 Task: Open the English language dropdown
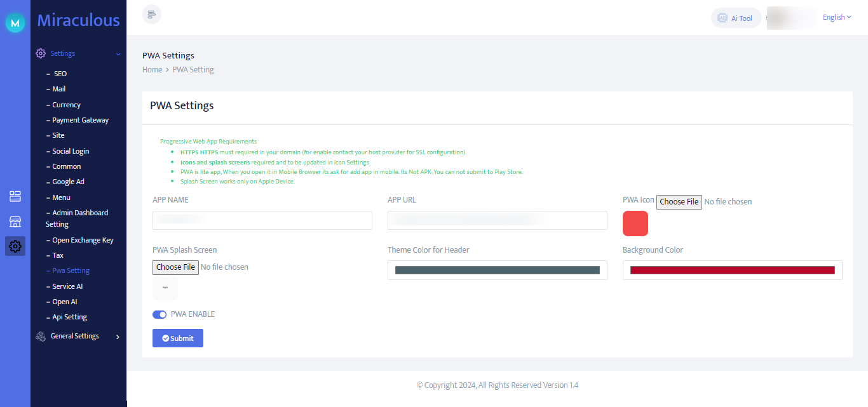point(837,17)
